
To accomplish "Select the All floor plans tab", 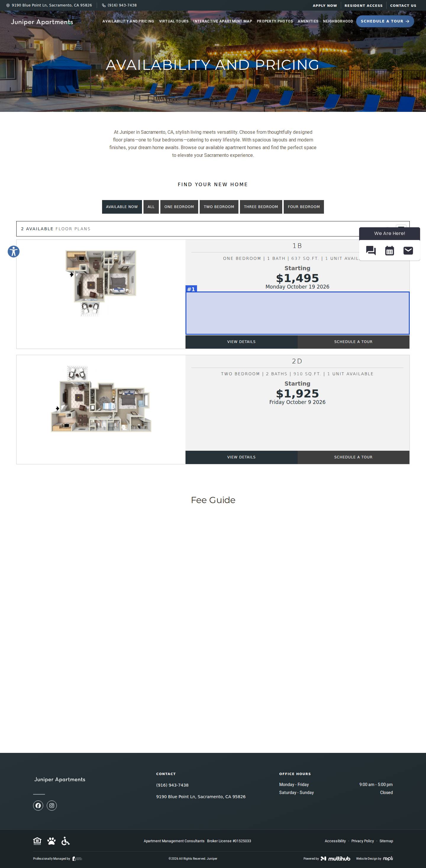I will [151, 207].
